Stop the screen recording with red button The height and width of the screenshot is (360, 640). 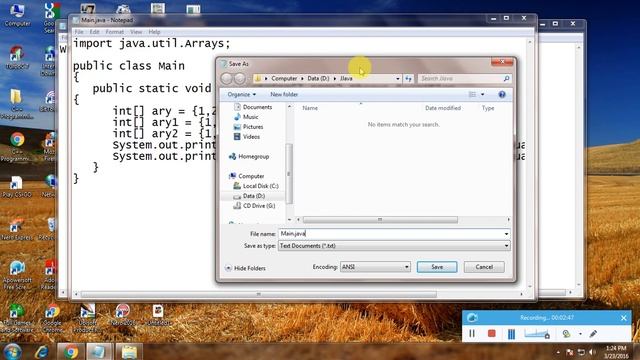tap(491, 333)
